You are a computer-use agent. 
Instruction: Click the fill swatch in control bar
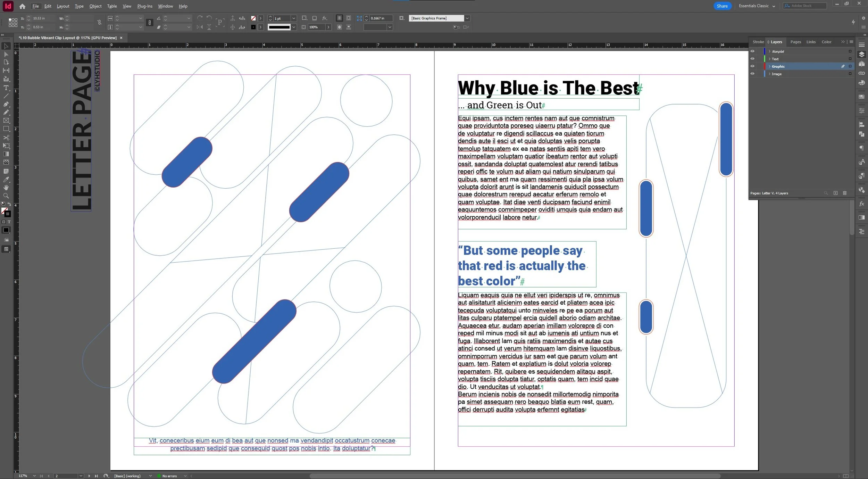(x=253, y=18)
